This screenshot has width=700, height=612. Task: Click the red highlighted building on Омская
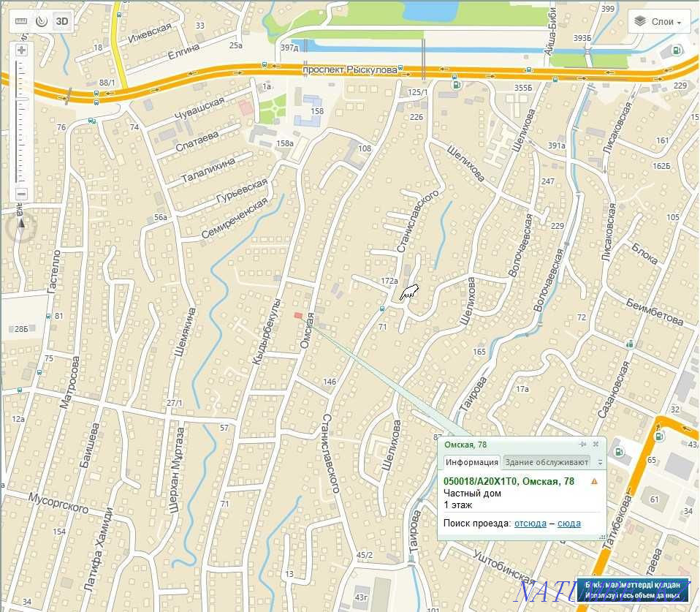click(x=298, y=315)
